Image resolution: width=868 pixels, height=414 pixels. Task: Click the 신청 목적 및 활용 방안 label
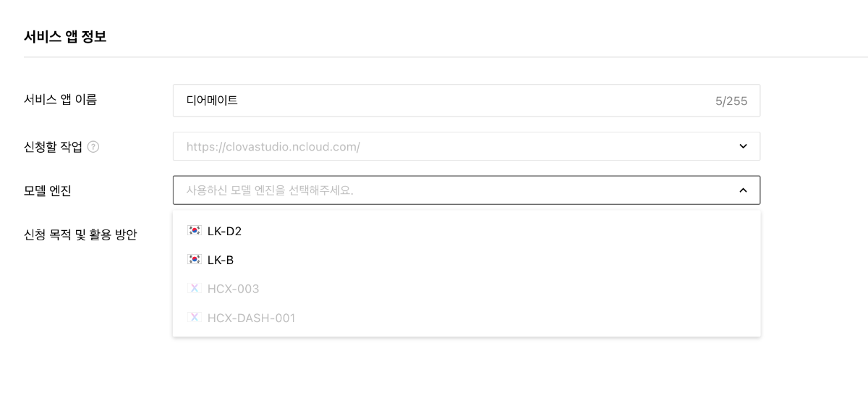(x=80, y=235)
